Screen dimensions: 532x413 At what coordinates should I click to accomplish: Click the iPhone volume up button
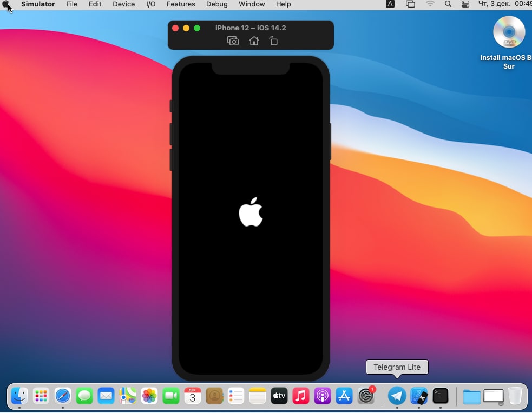[x=170, y=134]
